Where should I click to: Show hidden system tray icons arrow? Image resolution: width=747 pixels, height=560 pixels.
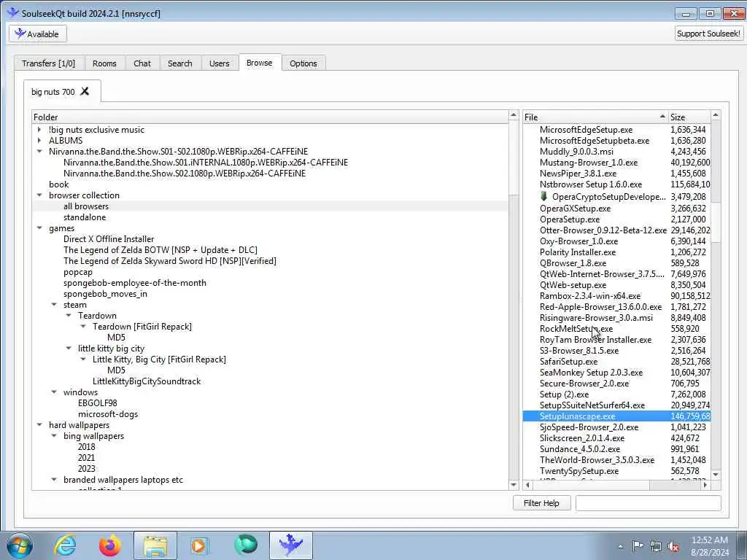click(x=620, y=547)
